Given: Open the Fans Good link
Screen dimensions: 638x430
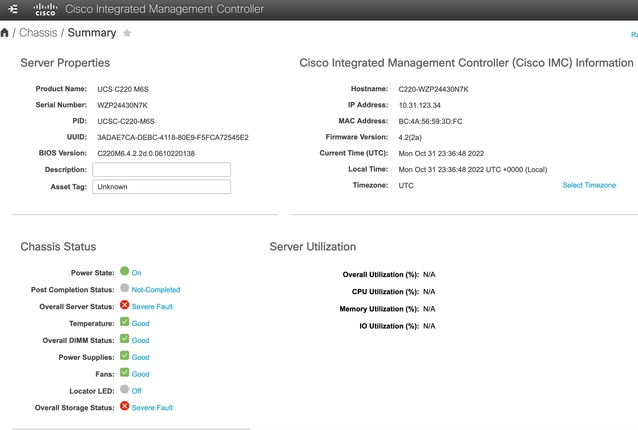Looking at the screenshot, I should pos(140,374).
